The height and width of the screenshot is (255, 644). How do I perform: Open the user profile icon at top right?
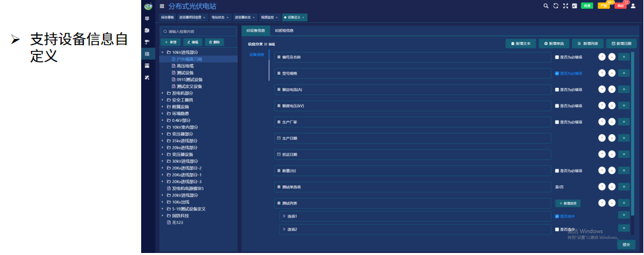tap(633, 6)
